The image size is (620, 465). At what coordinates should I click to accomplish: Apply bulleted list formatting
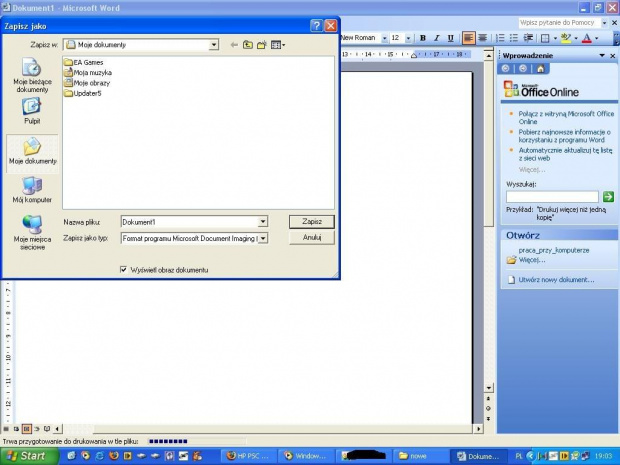click(514, 38)
